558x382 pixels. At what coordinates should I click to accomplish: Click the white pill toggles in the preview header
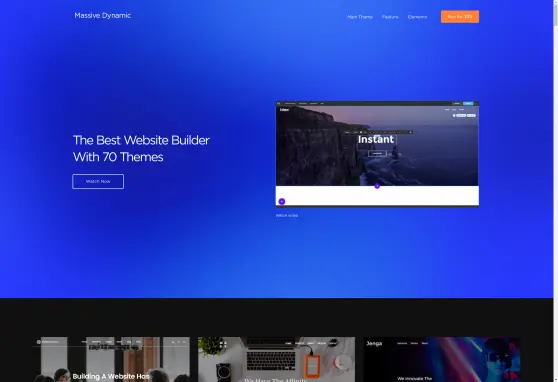464,115
